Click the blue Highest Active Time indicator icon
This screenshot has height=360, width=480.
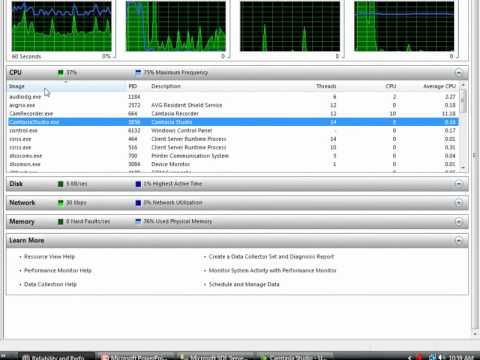coord(138,184)
